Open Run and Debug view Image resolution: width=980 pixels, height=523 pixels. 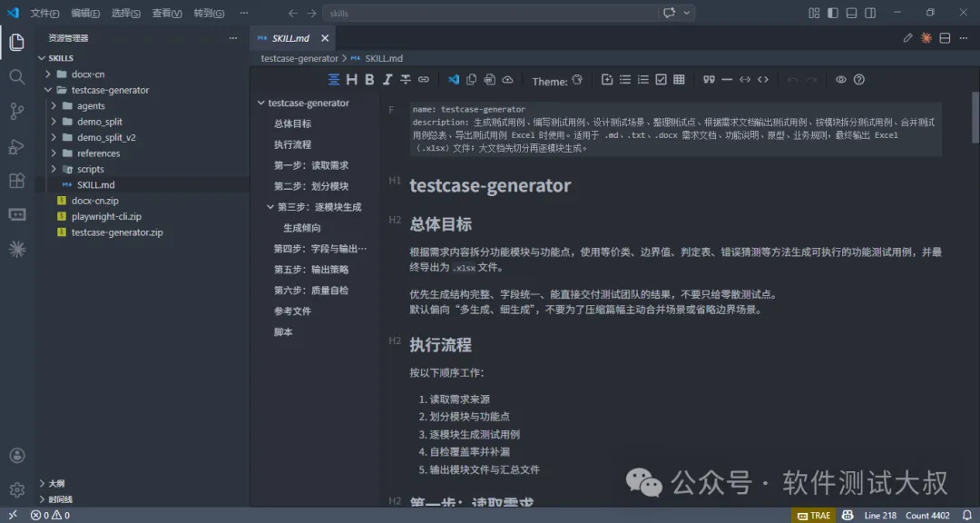pyautogui.click(x=17, y=146)
